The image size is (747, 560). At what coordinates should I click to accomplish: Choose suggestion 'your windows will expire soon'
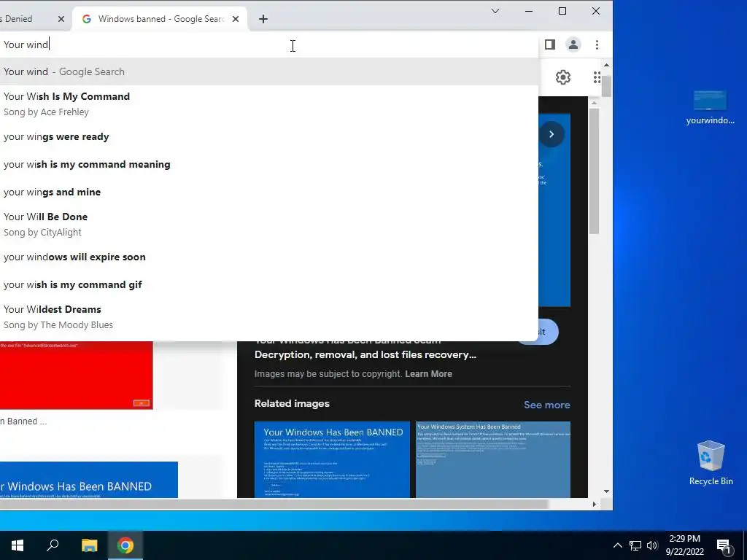[269, 257]
